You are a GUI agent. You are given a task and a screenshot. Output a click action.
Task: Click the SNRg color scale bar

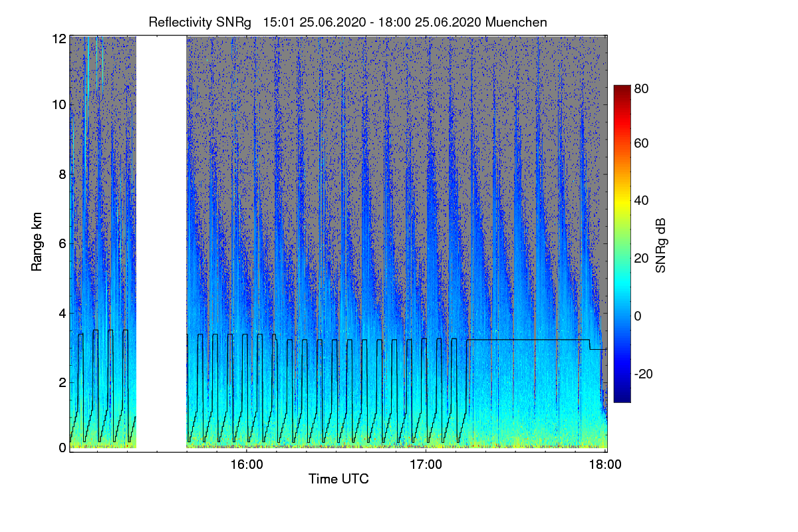[622, 243]
